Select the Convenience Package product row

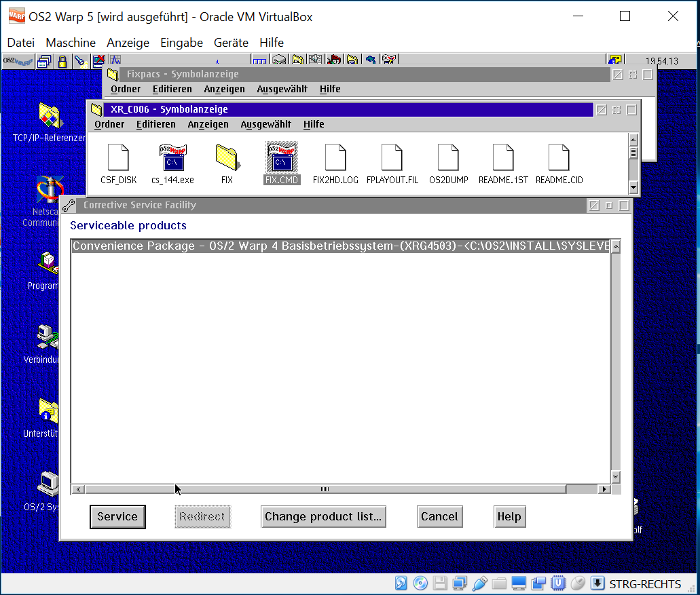point(341,246)
